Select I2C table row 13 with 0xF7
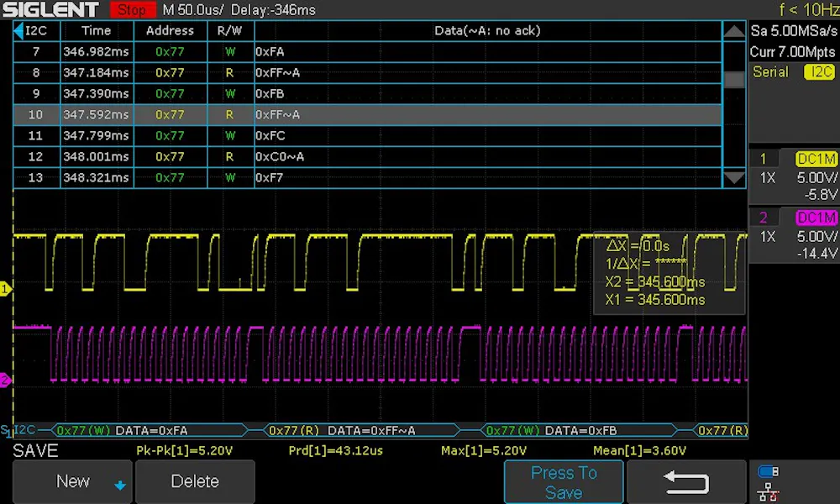This screenshot has width=840, height=504. [x=368, y=177]
